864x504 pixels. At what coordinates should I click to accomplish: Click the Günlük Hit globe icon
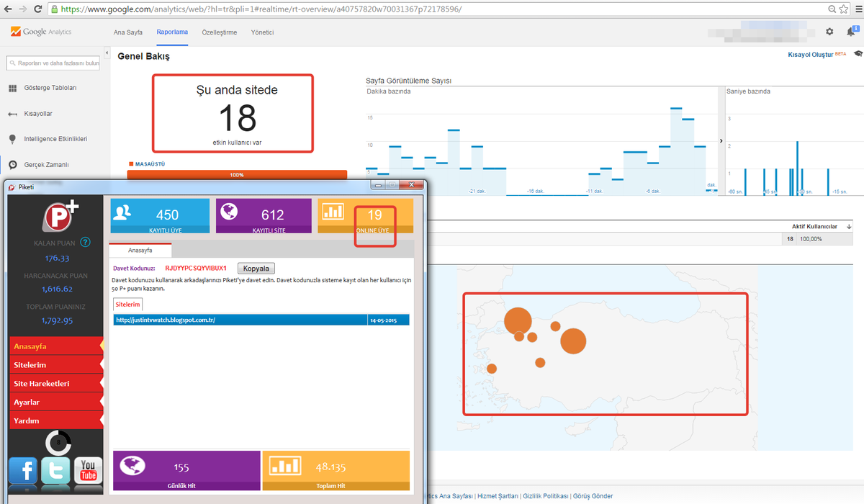tap(132, 467)
